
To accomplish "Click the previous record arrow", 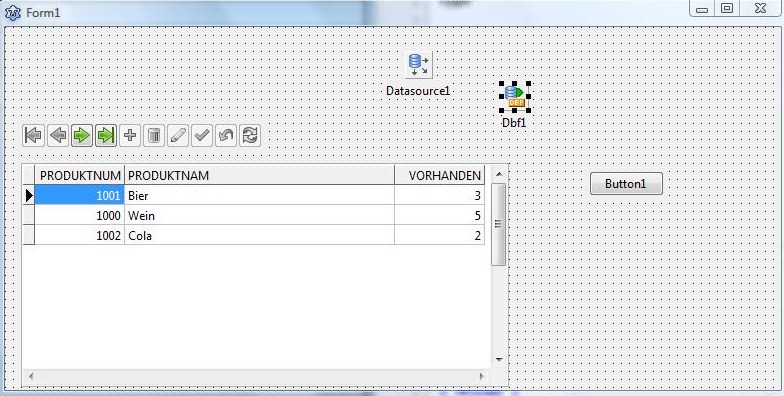I will 58,136.
